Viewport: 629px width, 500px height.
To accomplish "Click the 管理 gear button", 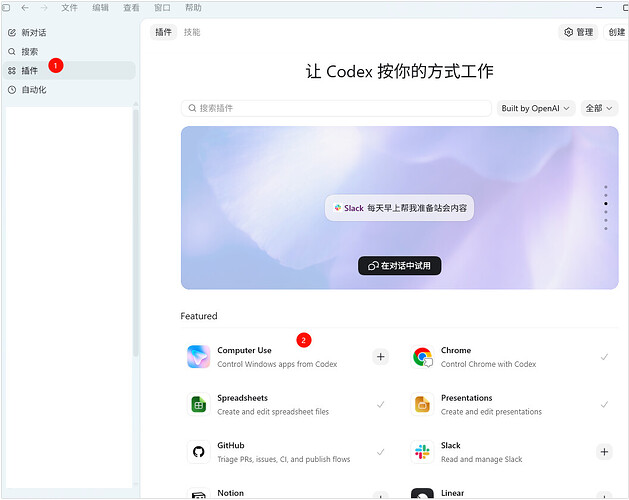I will click(x=578, y=32).
